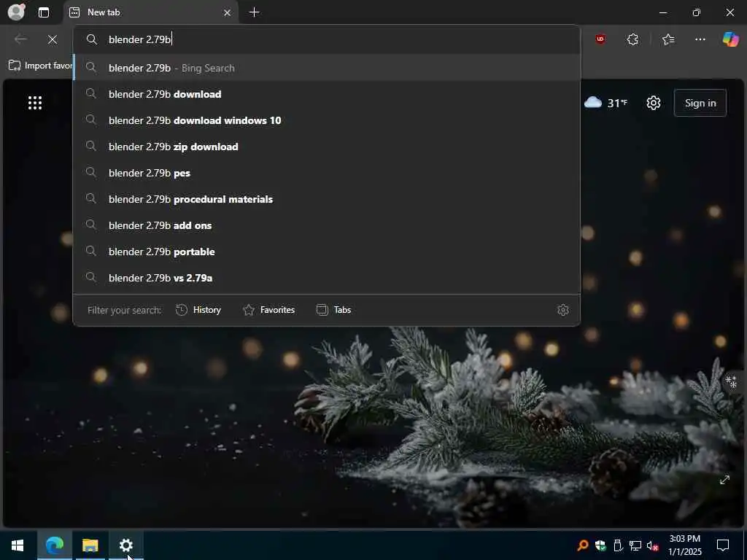Open Settings gear from taskbar
This screenshot has height=560, width=747.
pos(125,545)
